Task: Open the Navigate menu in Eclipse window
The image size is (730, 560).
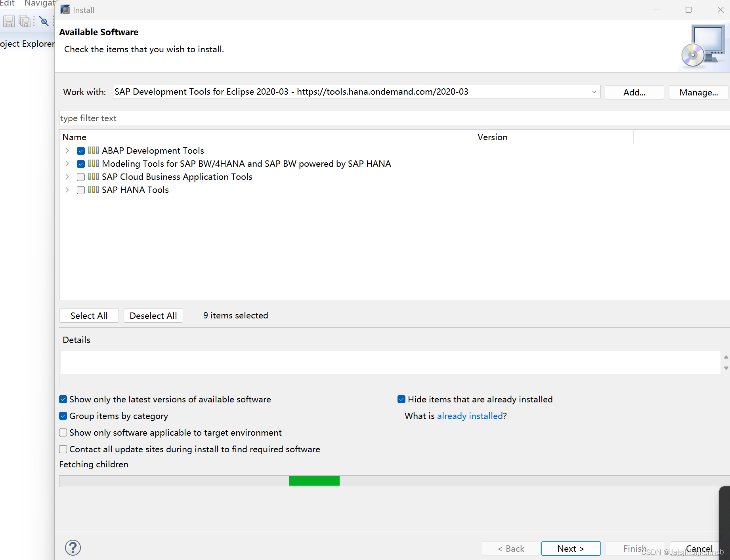Action: coord(40,3)
